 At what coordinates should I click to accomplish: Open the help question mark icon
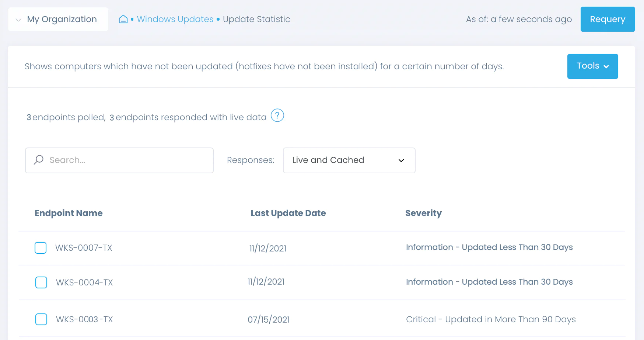pyautogui.click(x=277, y=115)
